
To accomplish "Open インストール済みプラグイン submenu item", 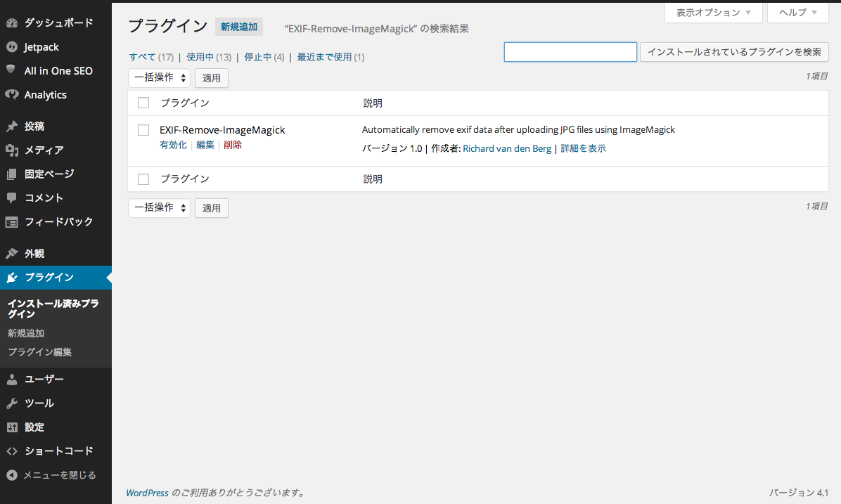I will 53,309.
